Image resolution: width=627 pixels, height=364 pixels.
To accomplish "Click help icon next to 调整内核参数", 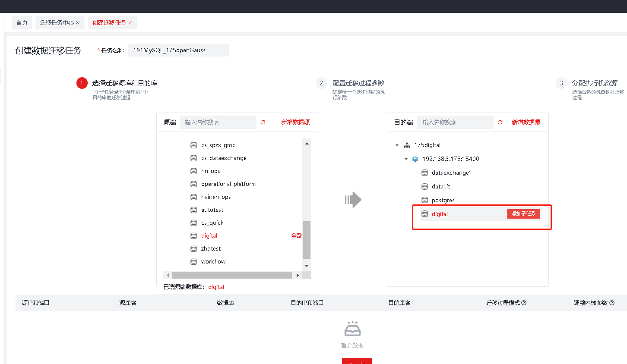I will [x=612, y=303].
